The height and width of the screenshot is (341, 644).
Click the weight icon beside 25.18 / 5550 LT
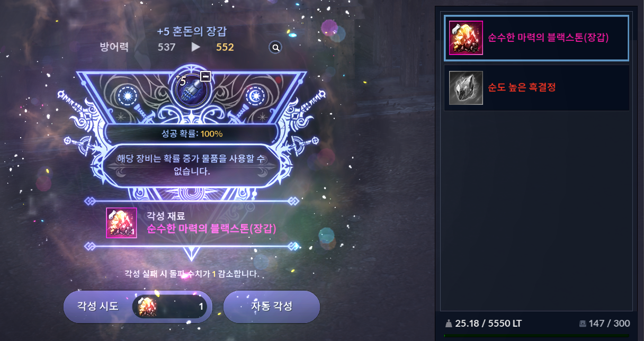click(x=449, y=323)
